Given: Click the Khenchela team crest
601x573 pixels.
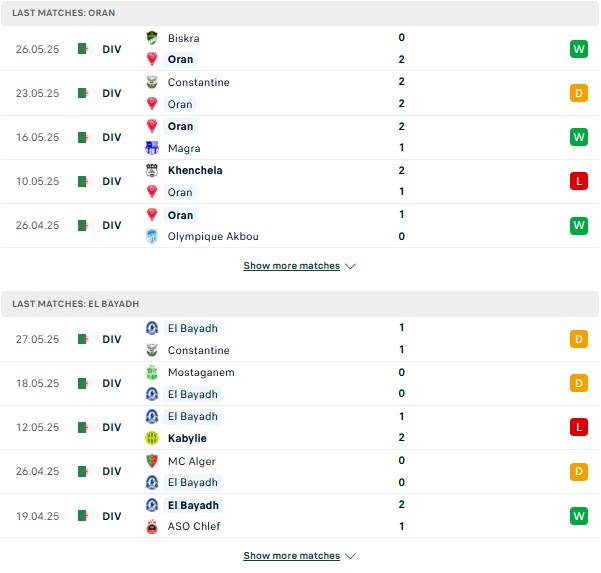Looking at the screenshot, I should (152, 170).
